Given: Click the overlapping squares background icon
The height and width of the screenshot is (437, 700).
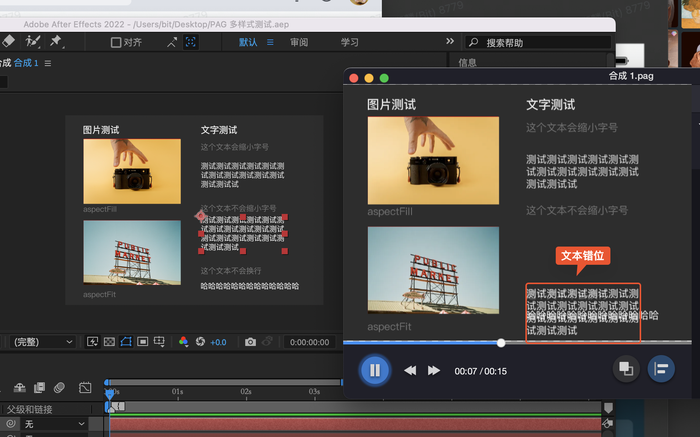Looking at the screenshot, I should click(626, 369).
